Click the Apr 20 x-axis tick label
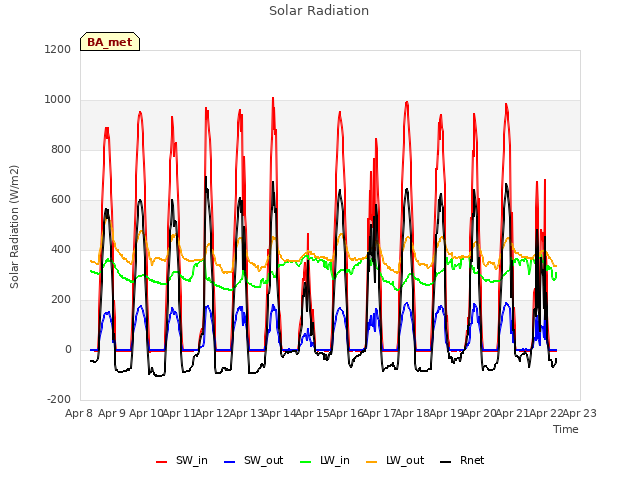Screen dimensions: 640x480 tap(479, 413)
